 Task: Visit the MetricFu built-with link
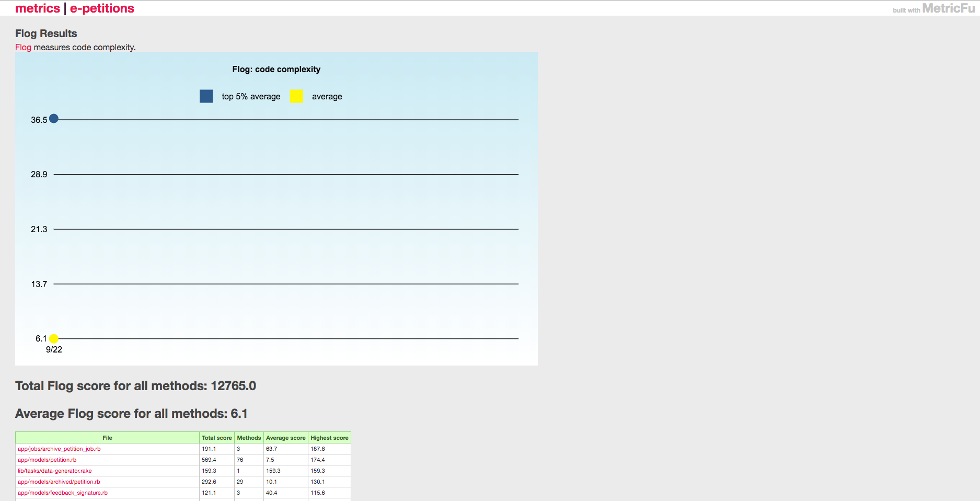(948, 8)
